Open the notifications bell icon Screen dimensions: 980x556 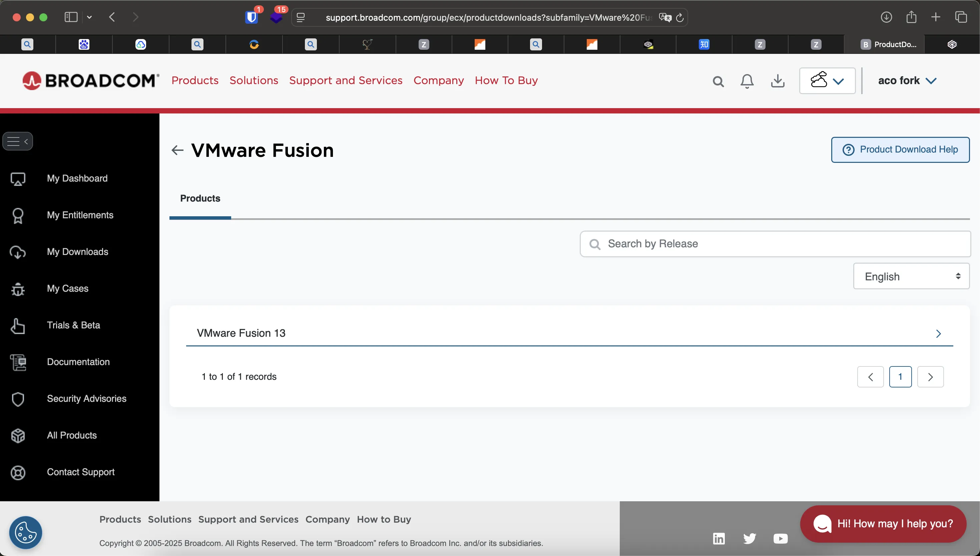click(747, 81)
